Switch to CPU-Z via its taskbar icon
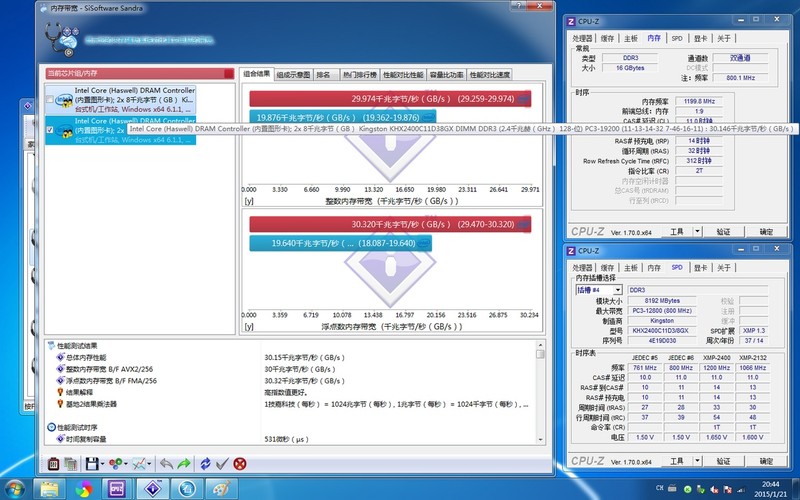 [x=117, y=489]
